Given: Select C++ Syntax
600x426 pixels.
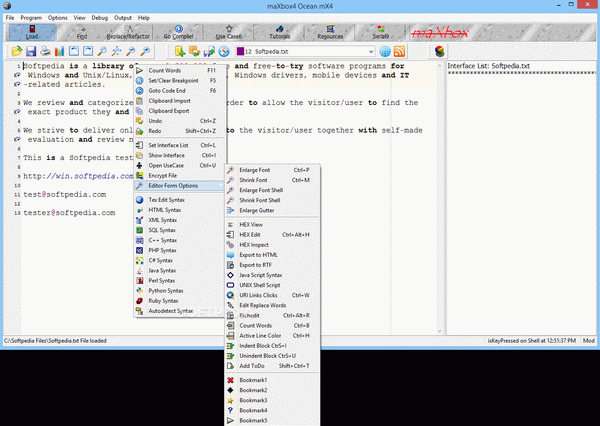Looking at the screenshot, I should pos(180,240).
